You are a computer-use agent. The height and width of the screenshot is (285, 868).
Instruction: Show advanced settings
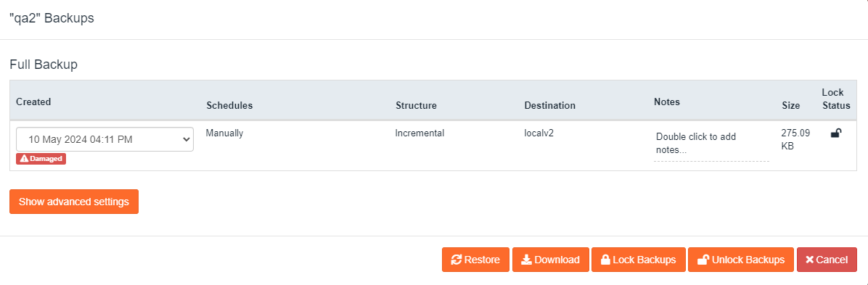[73, 202]
